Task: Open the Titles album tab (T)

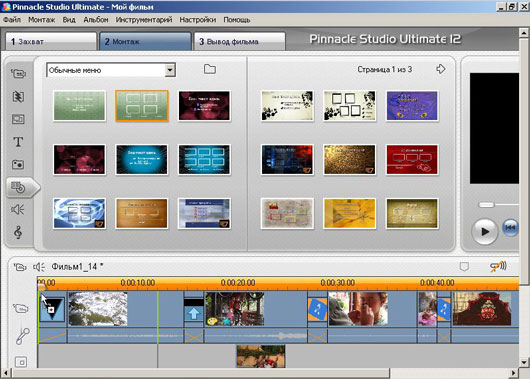Action: 18,142
